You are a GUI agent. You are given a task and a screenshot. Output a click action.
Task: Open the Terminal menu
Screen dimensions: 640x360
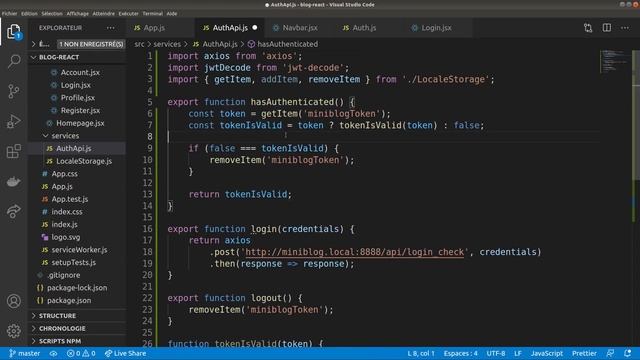pos(153,13)
